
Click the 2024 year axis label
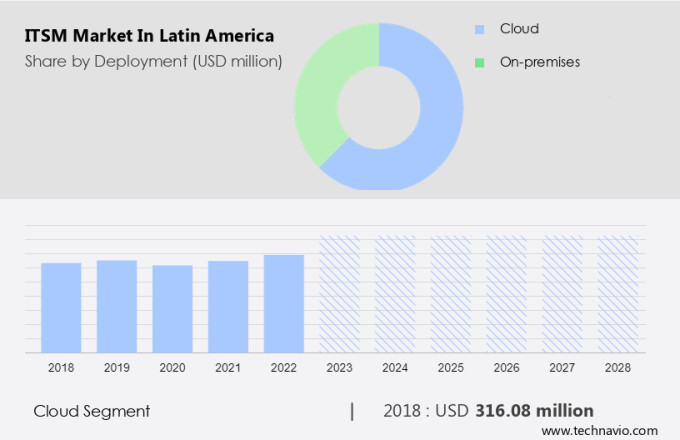tap(395, 368)
